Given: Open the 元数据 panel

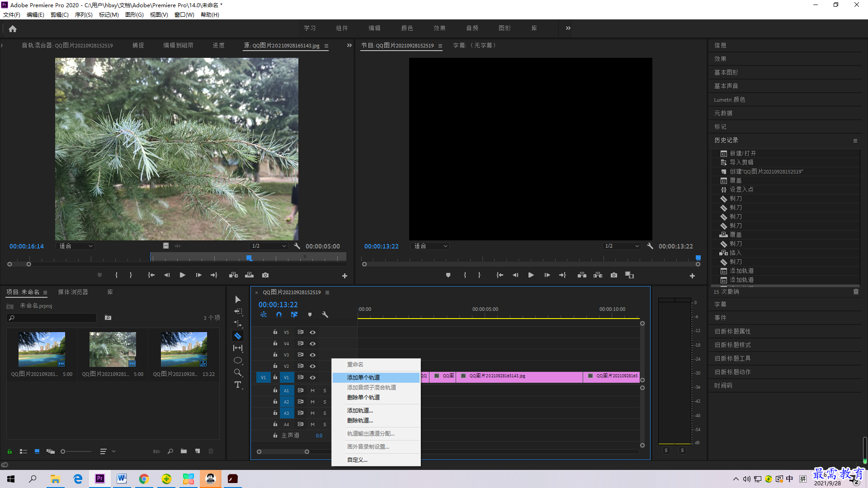Looking at the screenshot, I should (x=723, y=113).
